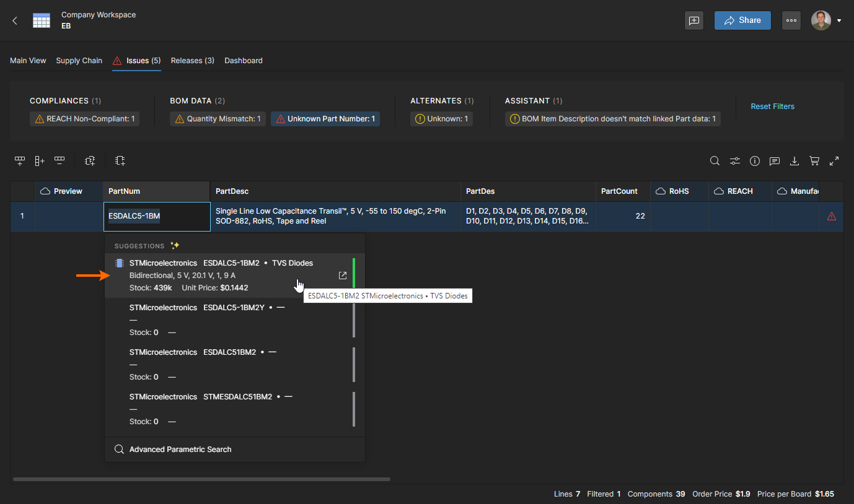The image size is (854, 504).
Task: Toggle the Unknown Part Number filter
Action: (x=325, y=119)
